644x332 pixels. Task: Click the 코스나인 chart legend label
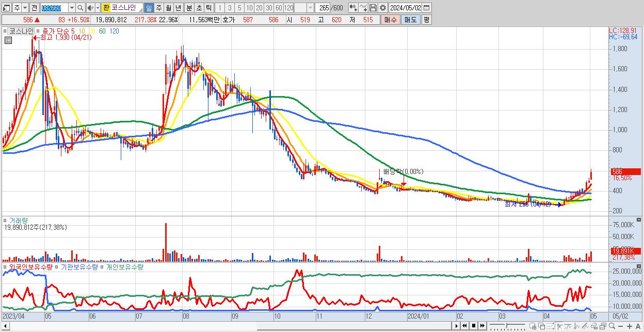pyautogui.click(x=21, y=31)
